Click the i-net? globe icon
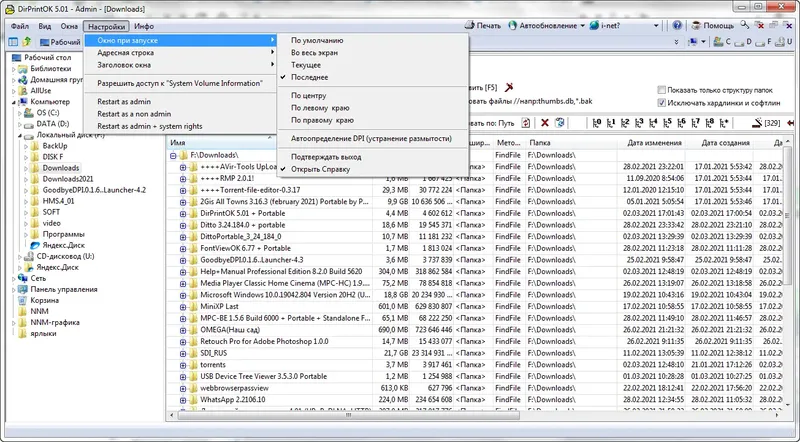 594,26
